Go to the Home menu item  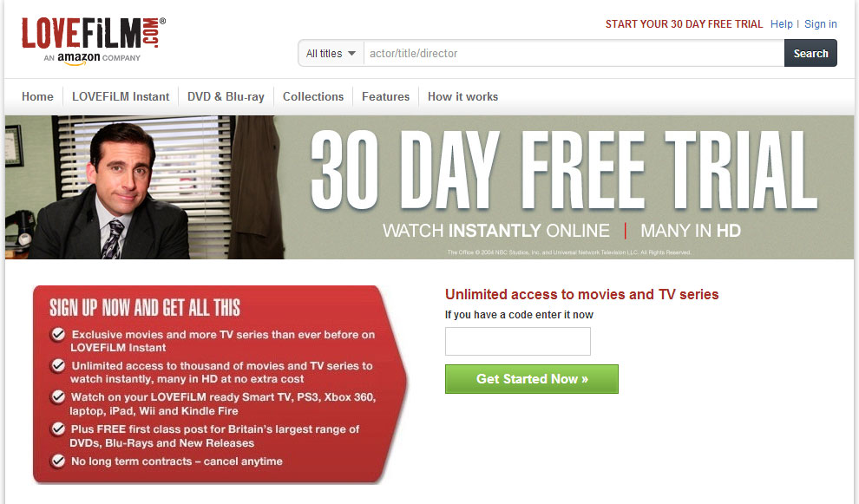tap(37, 96)
